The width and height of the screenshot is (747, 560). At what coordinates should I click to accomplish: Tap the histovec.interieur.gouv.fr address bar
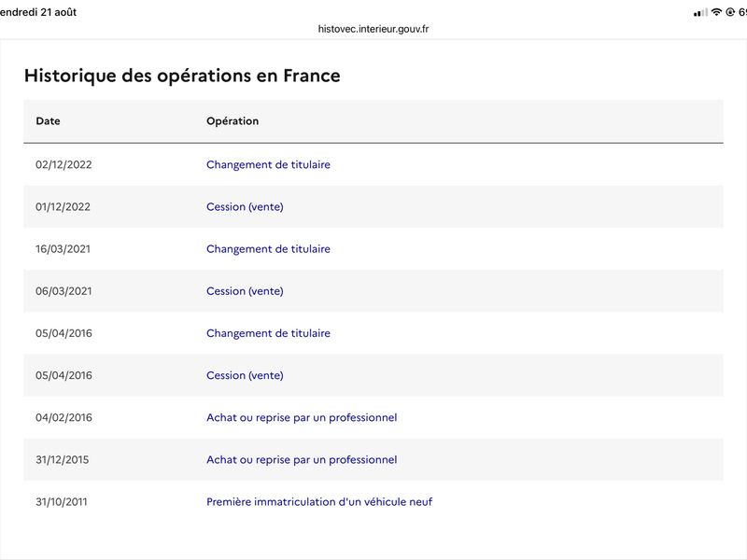373,29
